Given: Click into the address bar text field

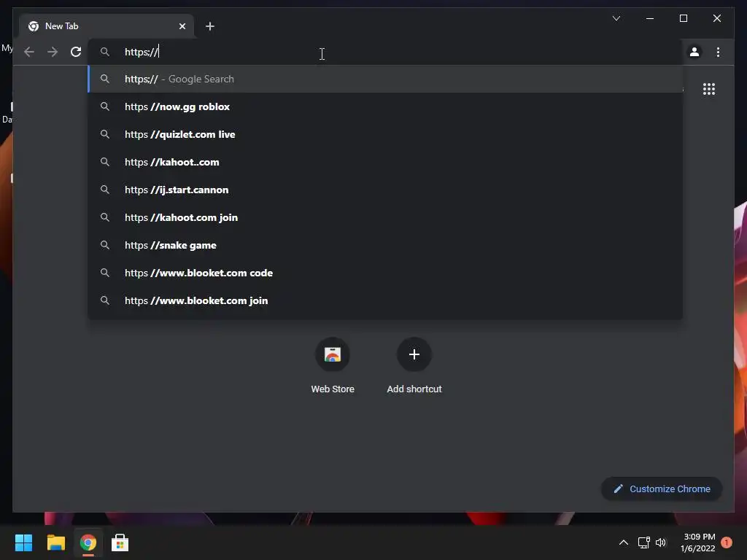Looking at the screenshot, I should tap(385, 52).
